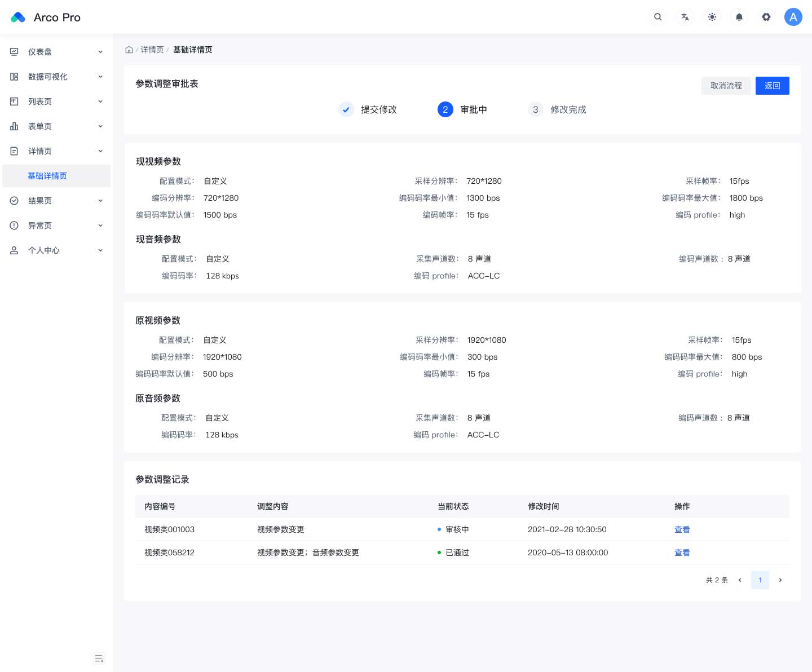Toggle the light/dark theme icon
812x672 pixels.
pyautogui.click(x=712, y=17)
